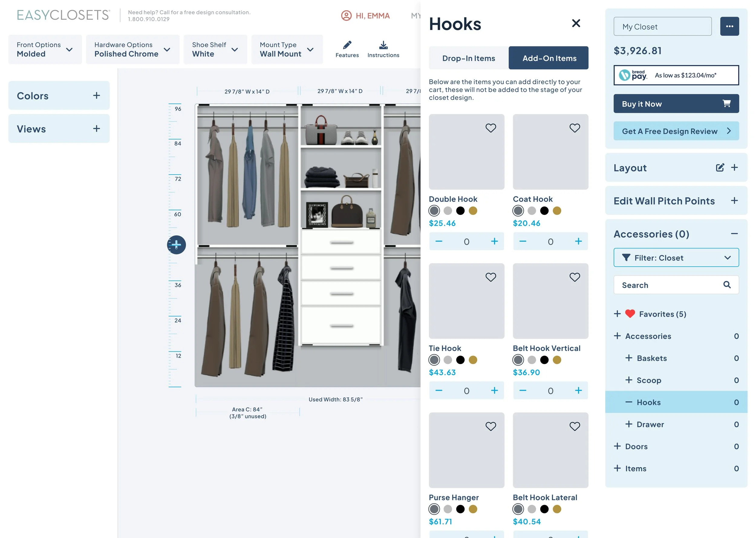Open the Features pencil icon

tap(347, 45)
